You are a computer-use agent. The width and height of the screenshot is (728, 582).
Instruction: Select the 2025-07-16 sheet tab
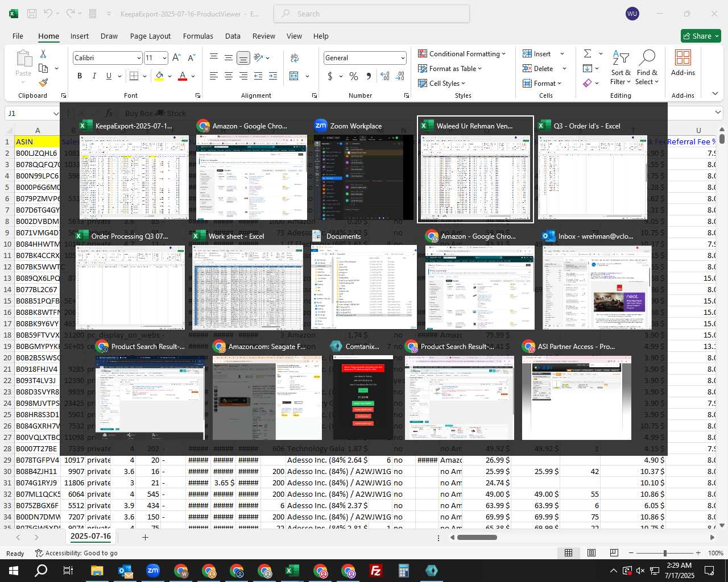(90, 536)
